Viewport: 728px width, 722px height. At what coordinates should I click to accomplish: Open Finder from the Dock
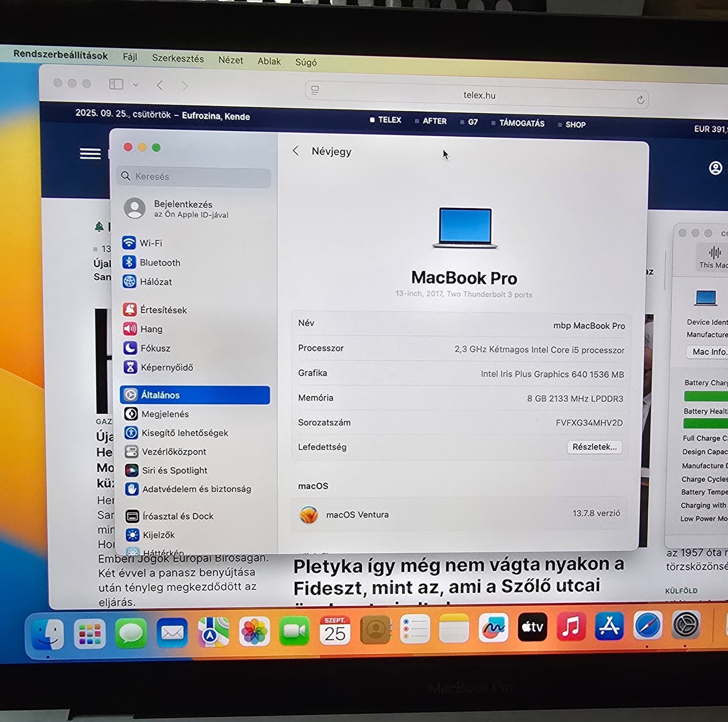point(48,633)
